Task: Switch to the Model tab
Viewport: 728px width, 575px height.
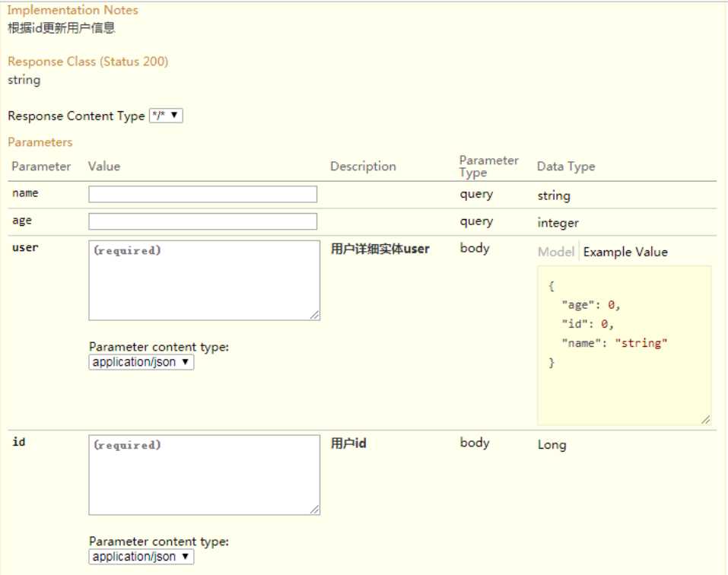Action: [x=556, y=252]
